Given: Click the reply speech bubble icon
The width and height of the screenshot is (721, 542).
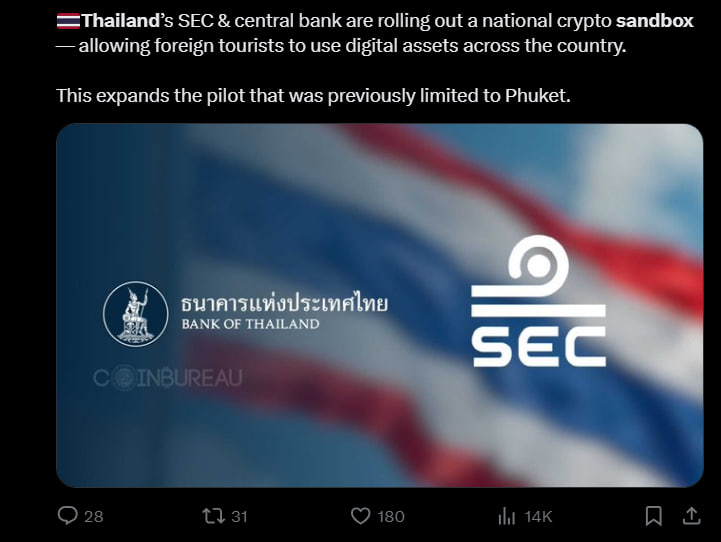Looking at the screenshot, I should tap(68, 516).
